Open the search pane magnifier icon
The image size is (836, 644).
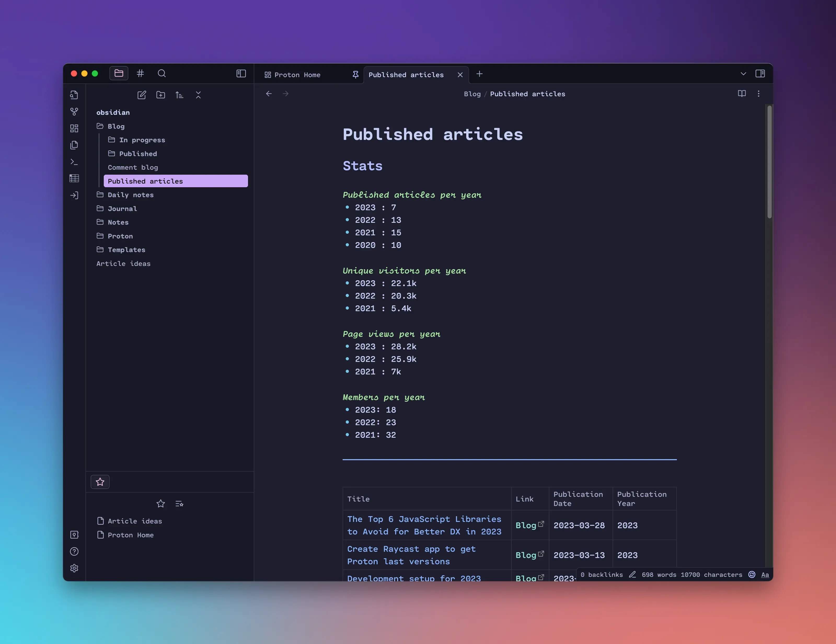coord(162,73)
